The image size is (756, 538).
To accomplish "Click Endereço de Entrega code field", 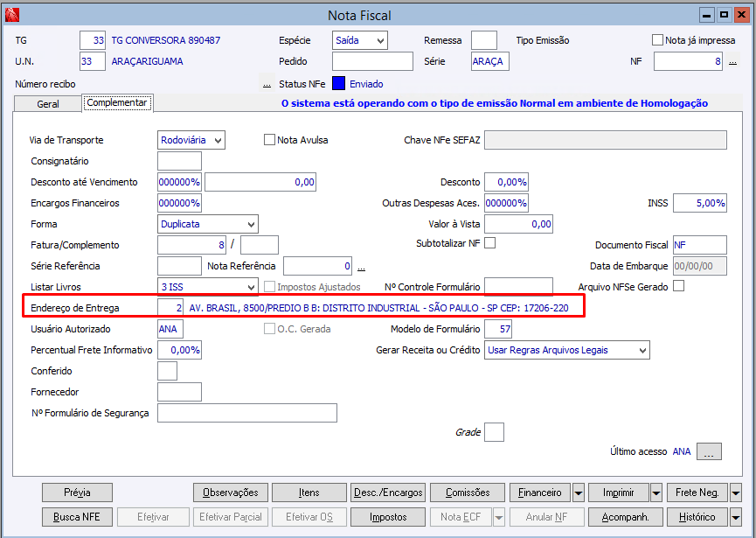I will (170, 308).
